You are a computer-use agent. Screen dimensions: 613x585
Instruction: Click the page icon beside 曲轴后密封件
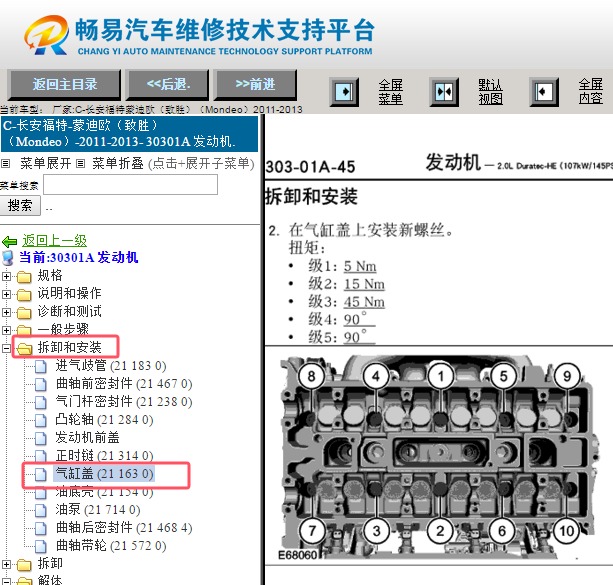point(40,529)
